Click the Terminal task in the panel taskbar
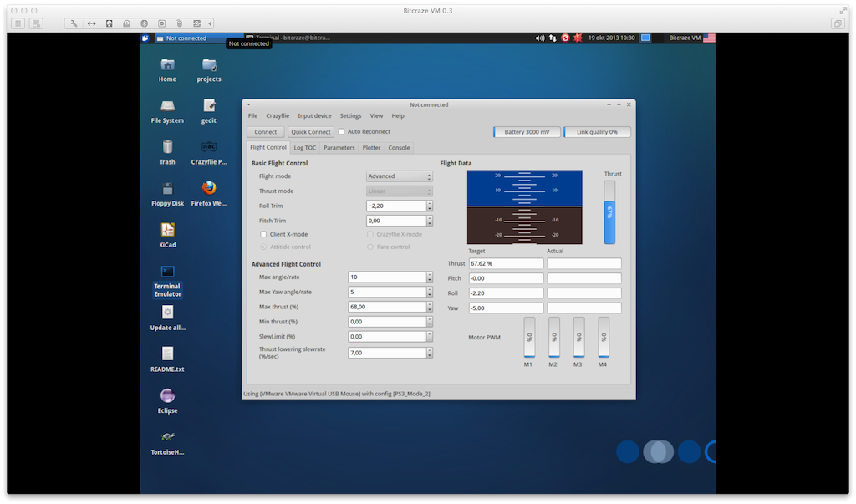Viewport: 856px width, 504px height. (x=288, y=38)
